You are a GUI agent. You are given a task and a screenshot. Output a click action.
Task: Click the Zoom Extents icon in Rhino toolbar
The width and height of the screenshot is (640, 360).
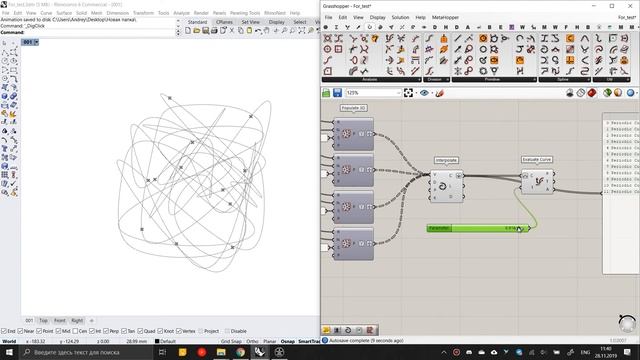coord(302,31)
